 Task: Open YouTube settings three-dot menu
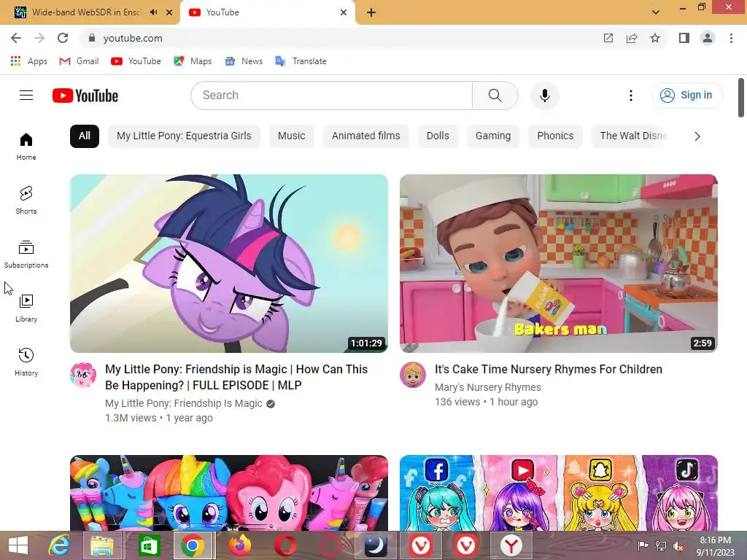click(631, 96)
